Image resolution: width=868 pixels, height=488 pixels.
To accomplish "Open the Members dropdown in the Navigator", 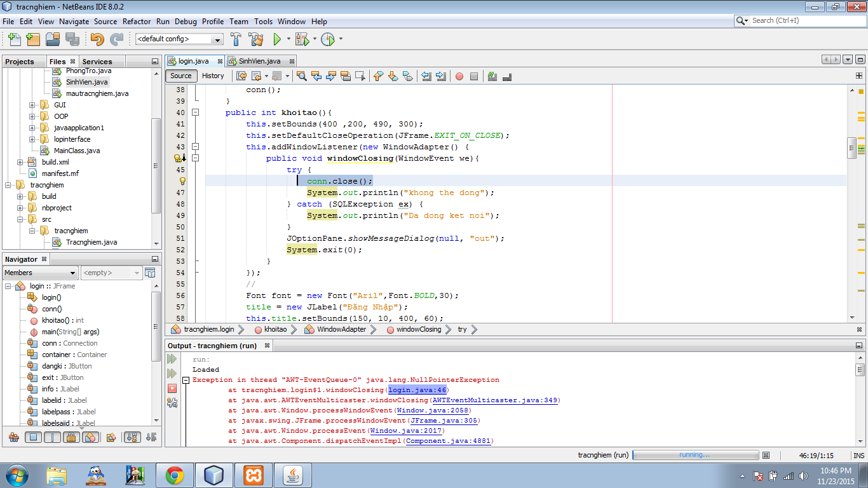I will 41,273.
